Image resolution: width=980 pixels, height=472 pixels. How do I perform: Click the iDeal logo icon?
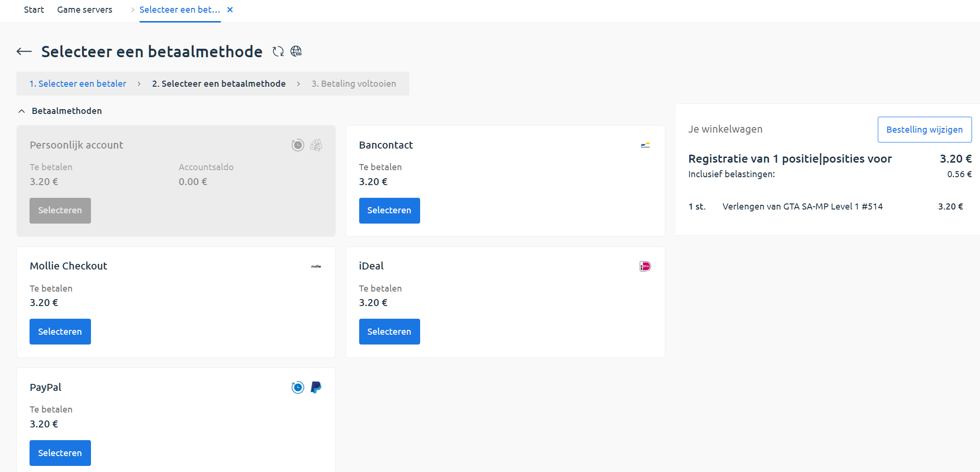645,266
